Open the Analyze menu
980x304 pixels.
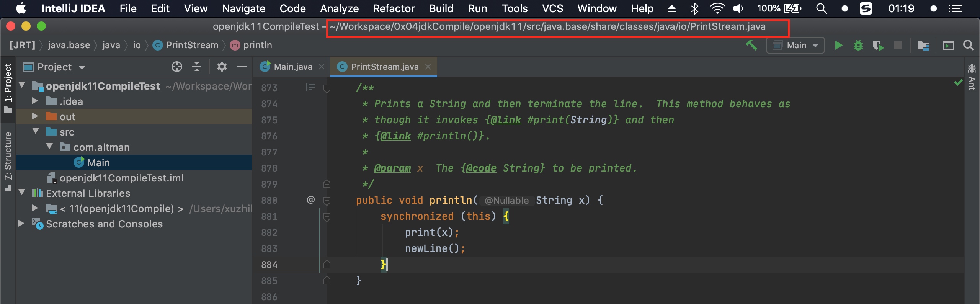click(339, 8)
